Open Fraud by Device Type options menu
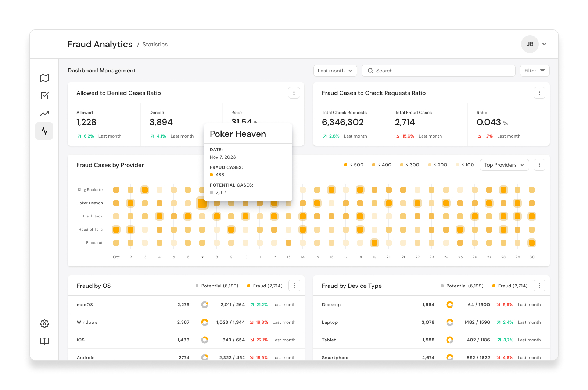 pyautogui.click(x=539, y=286)
